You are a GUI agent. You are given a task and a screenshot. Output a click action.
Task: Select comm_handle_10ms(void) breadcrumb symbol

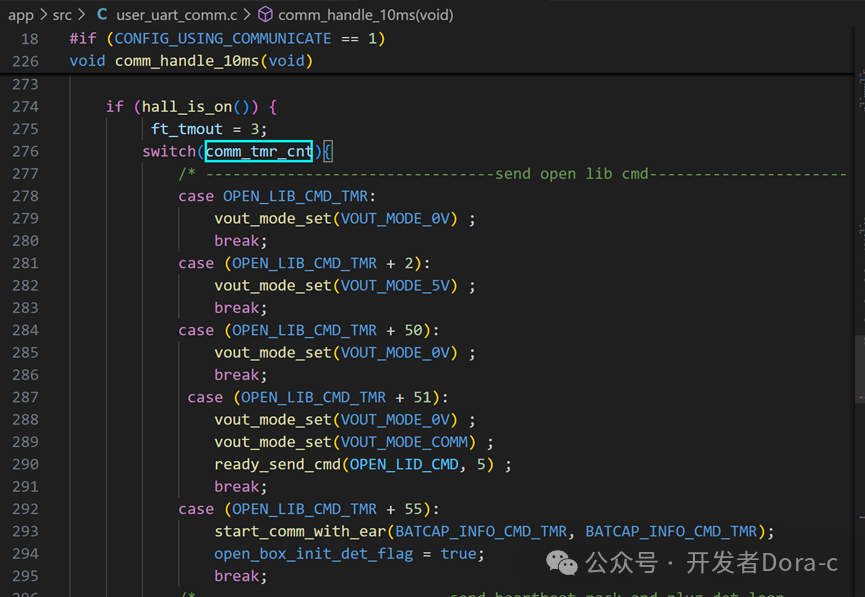pos(365,15)
